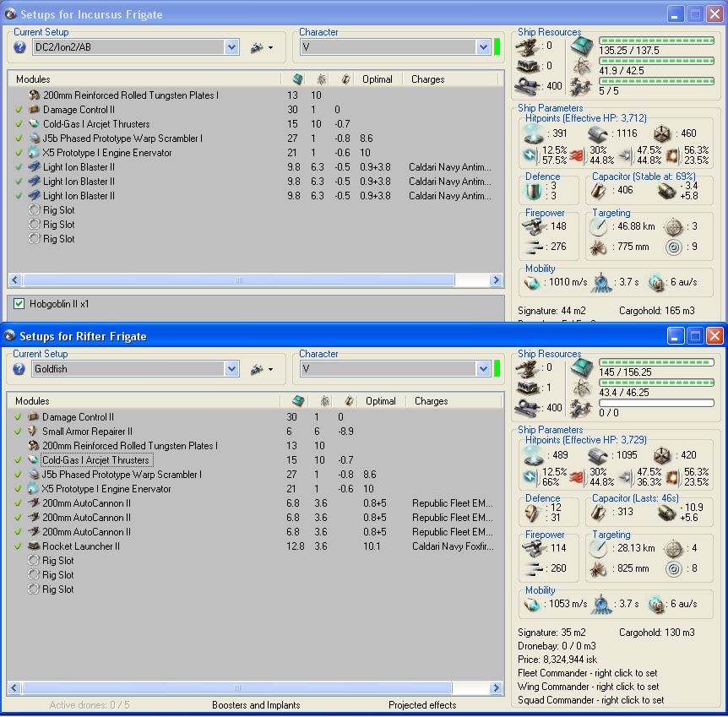
Task: Click right scroll arrow in Rifter modules
Action: coord(496,687)
